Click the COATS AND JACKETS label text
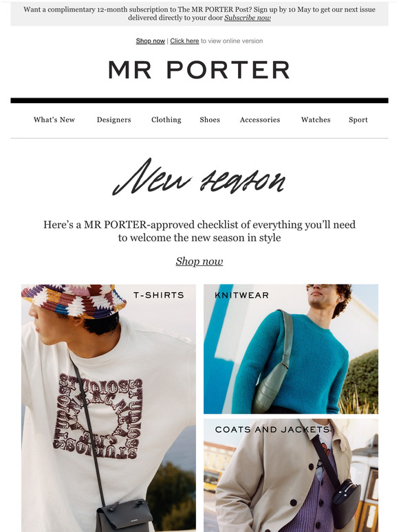Image resolution: width=399 pixels, height=532 pixels. point(272,430)
